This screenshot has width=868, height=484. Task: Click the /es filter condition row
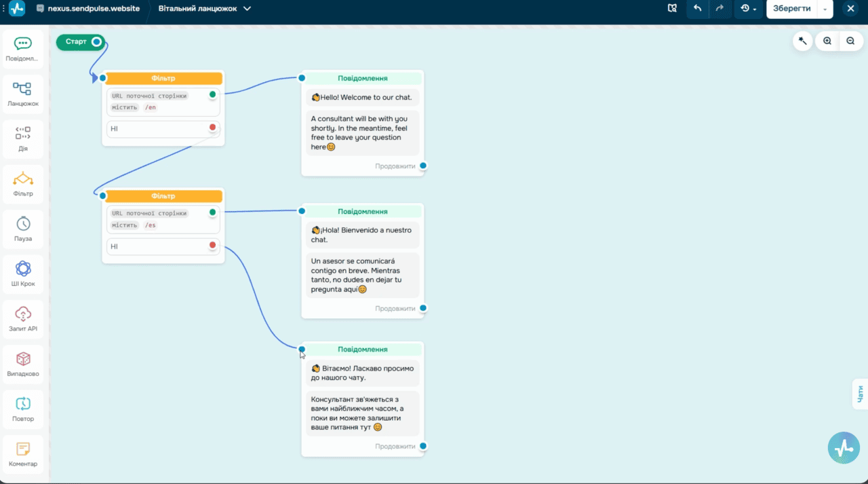[x=163, y=219]
